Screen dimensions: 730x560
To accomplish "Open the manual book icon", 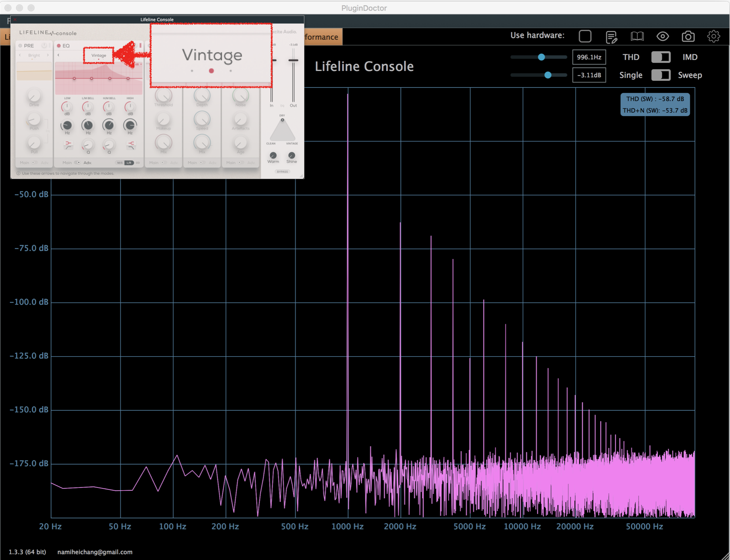I will 637,36.
